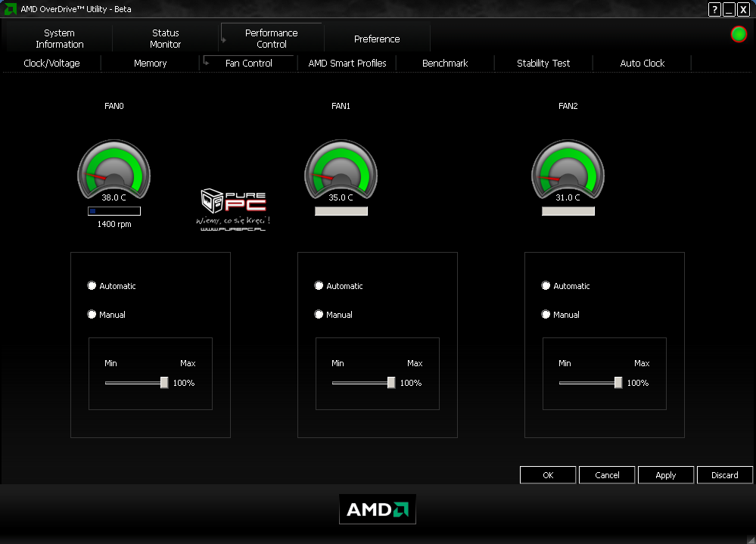The height and width of the screenshot is (544, 756).
Task: Click the FAN1 label
Action: tap(341, 106)
